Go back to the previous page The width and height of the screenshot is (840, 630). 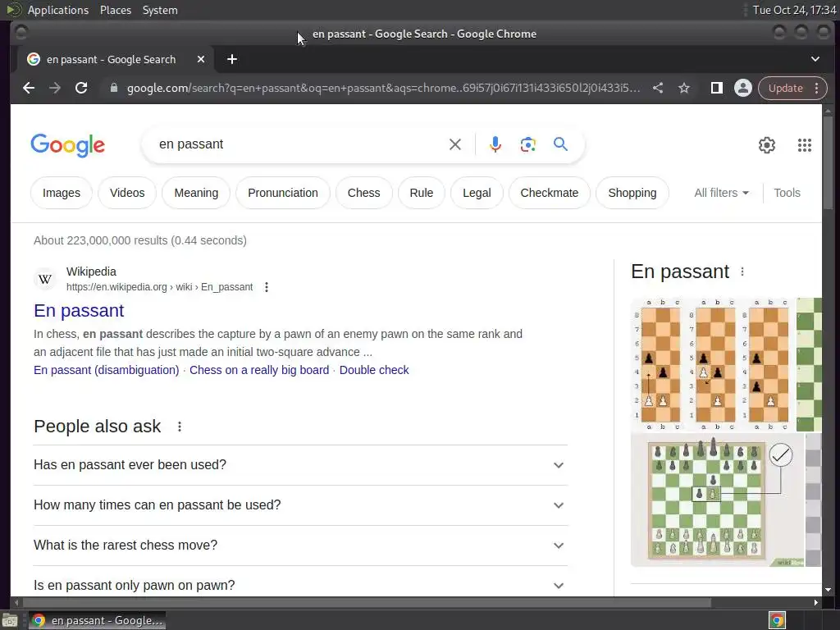(x=29, y=88)
